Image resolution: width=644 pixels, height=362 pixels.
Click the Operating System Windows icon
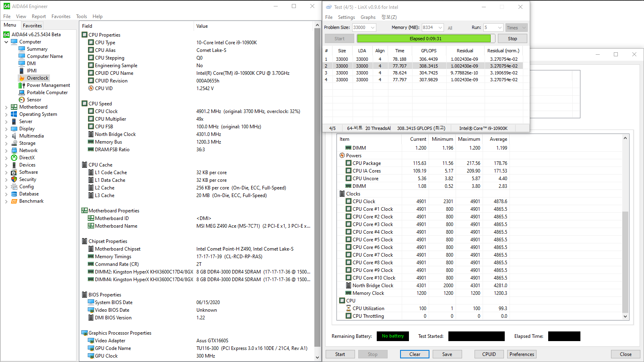14,114
